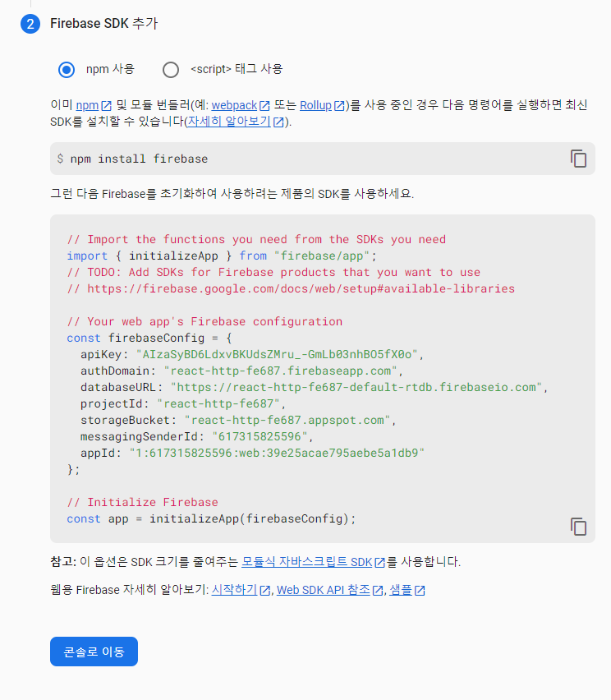Click the "npm install firebase" command text
The image size is (611, 700).
pos(139,159)
